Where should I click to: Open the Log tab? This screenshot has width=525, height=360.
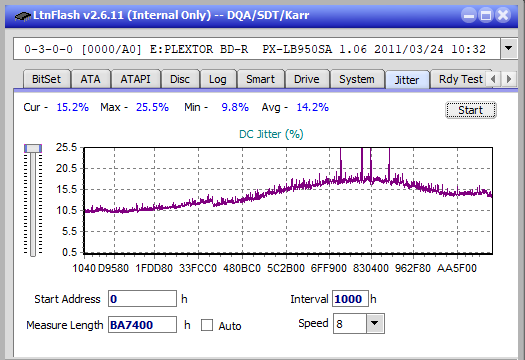[x=218, y=79]
